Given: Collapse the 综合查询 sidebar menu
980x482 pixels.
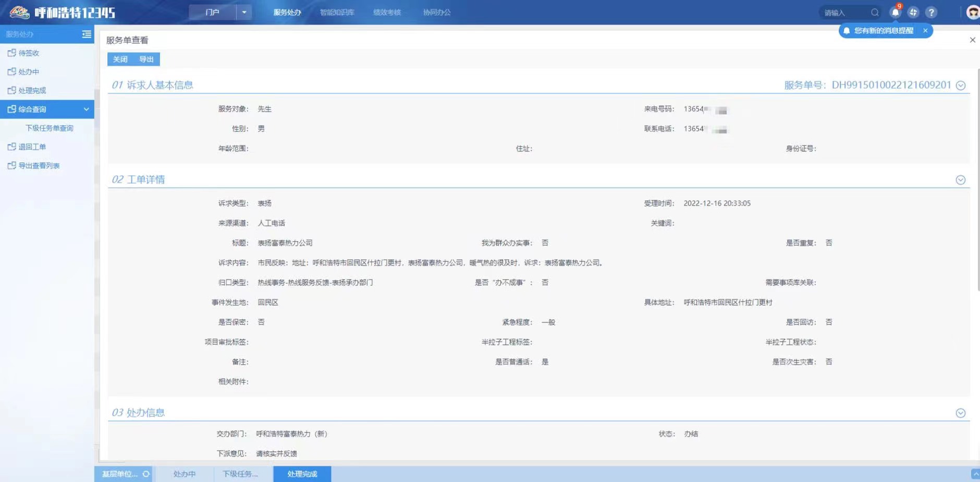Looking at the screenshot, I should coord(86,109).
